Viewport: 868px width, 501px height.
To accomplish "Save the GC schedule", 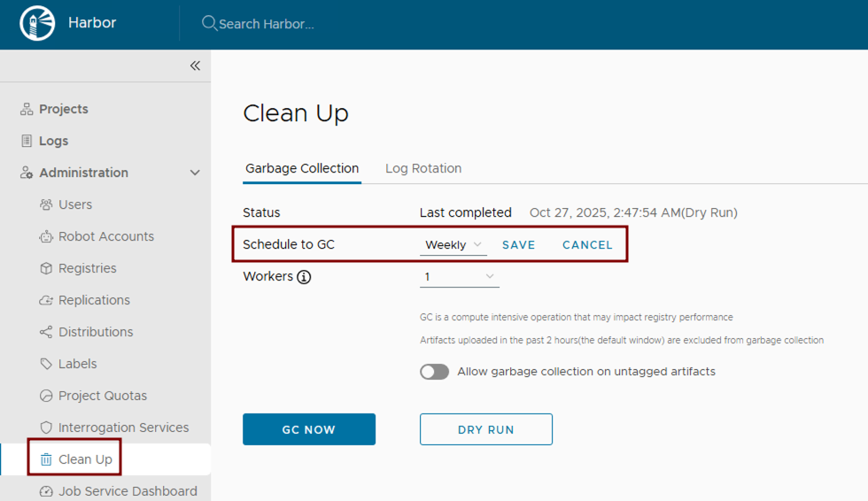I will coord(518,245).
